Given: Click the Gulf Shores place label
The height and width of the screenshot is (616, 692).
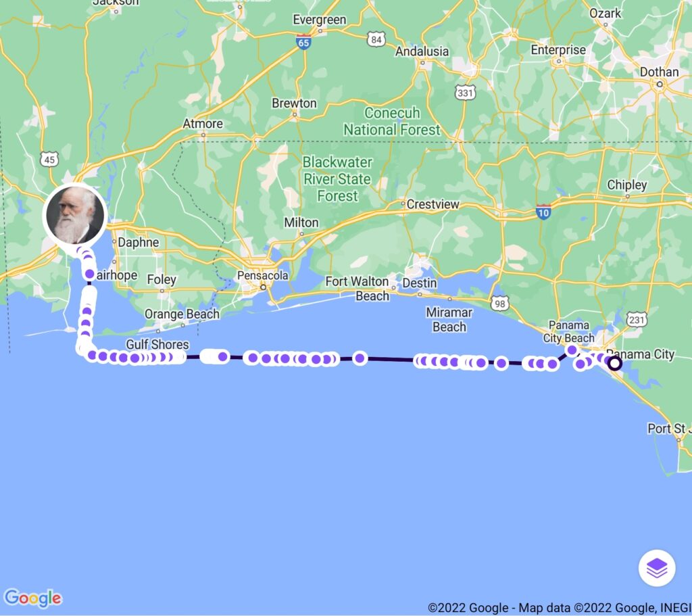Looking at the screenshot, I should click(157, 344).
